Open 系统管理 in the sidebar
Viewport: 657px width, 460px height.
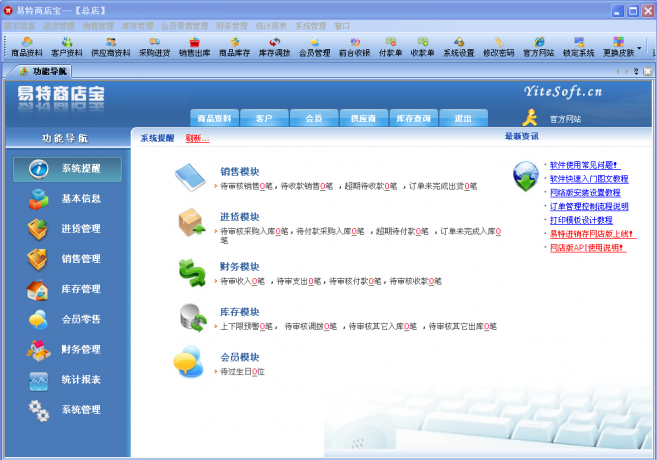pyautogui.click(x=67, y=410)
